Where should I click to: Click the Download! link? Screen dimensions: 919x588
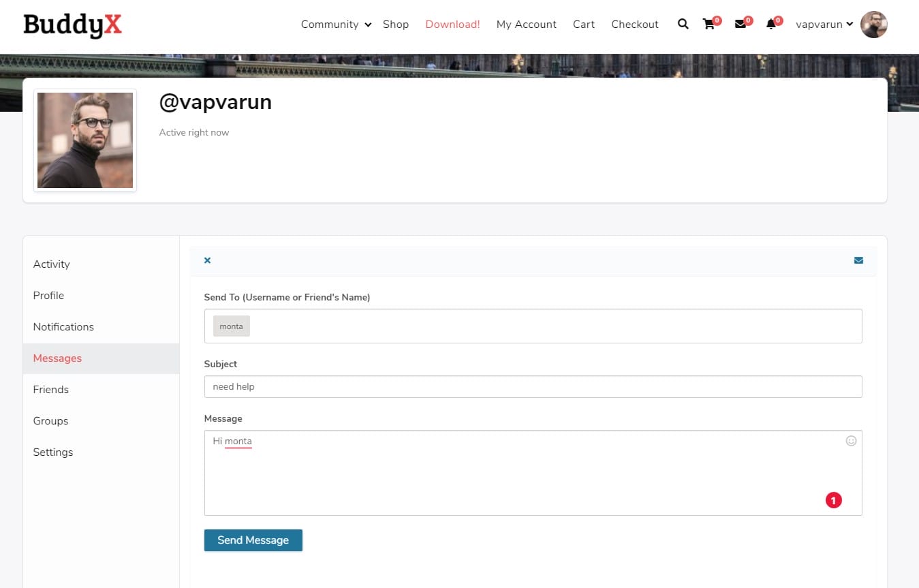tap(452, 25)
